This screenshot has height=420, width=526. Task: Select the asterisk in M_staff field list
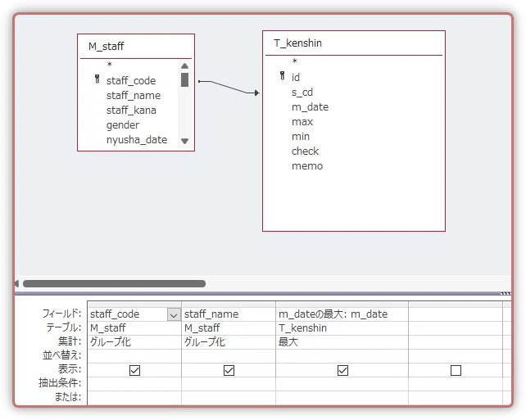[x=109, y=65]
